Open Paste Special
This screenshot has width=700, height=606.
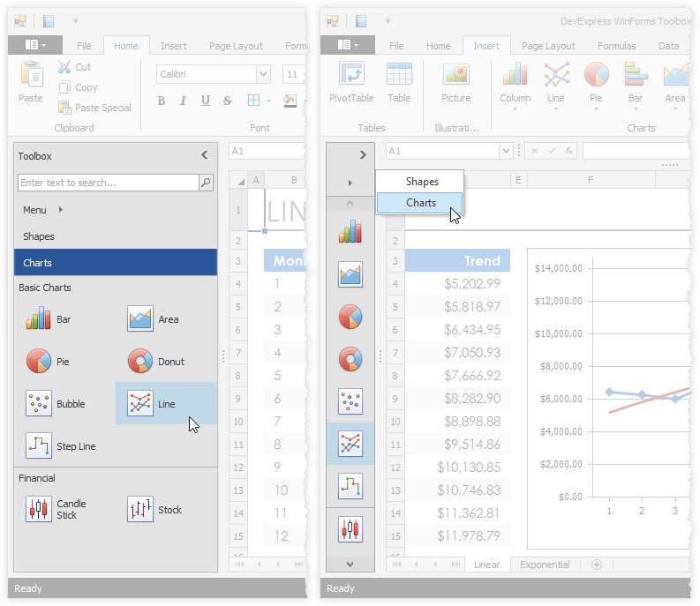pyautogui.click(x=94, y=108)
